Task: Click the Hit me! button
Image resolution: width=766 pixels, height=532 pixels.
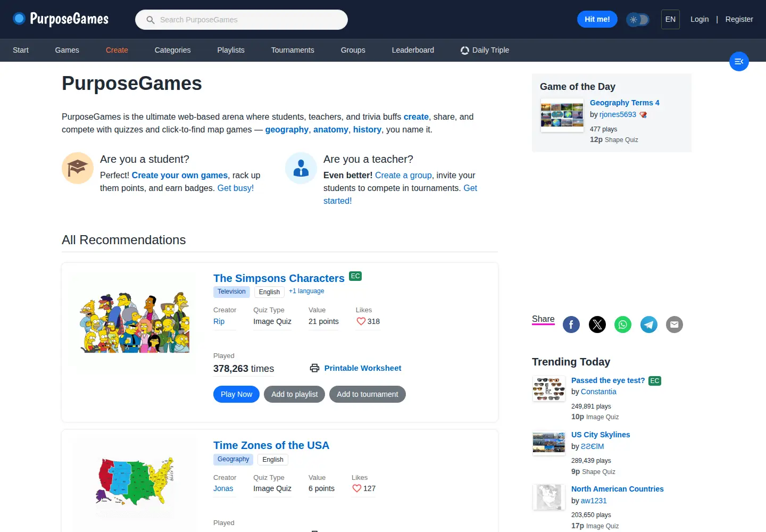Action: pos(597,19)
